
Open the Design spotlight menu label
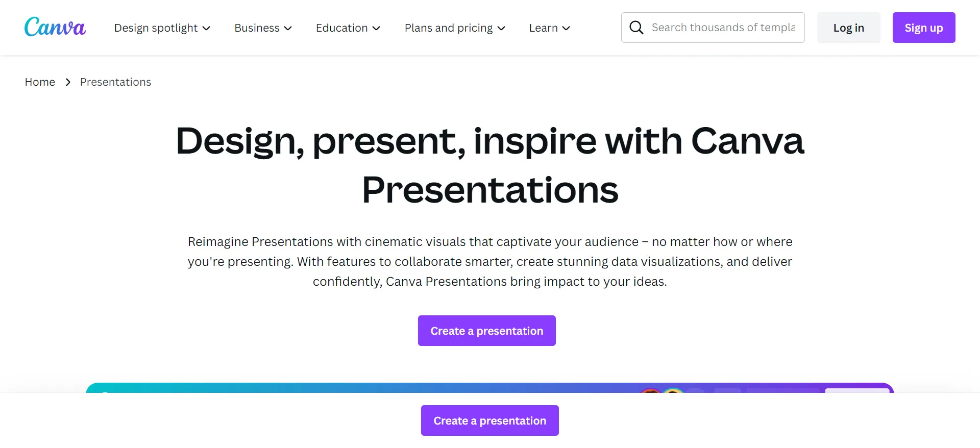point(156,28)
